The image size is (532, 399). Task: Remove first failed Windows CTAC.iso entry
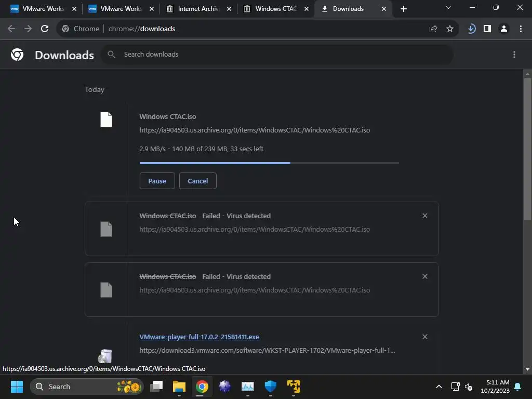pos(425,216)
